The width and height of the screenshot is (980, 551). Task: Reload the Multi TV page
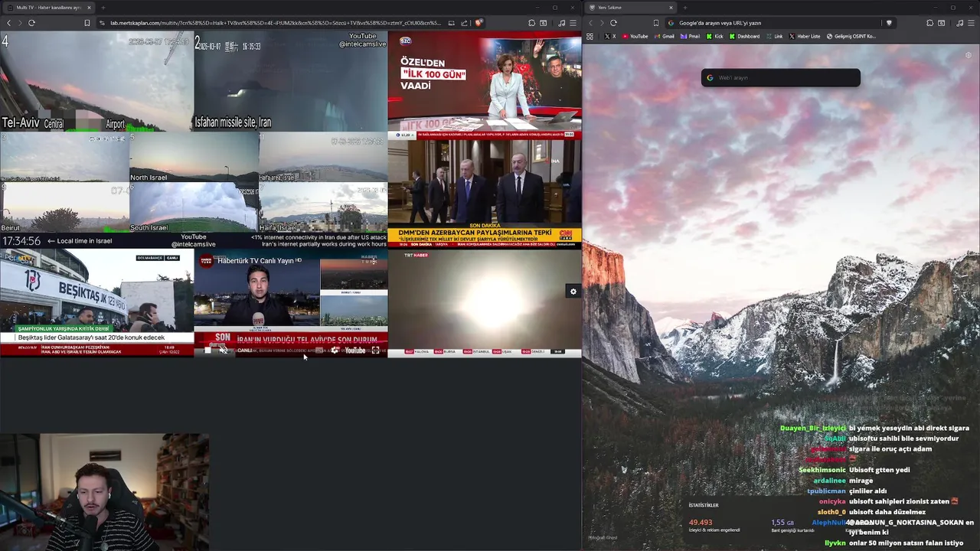31,23
